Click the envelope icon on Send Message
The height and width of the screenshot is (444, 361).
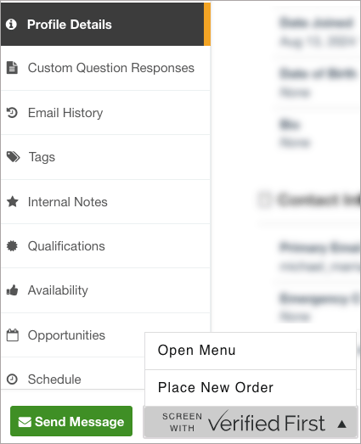tap(25, 422)
